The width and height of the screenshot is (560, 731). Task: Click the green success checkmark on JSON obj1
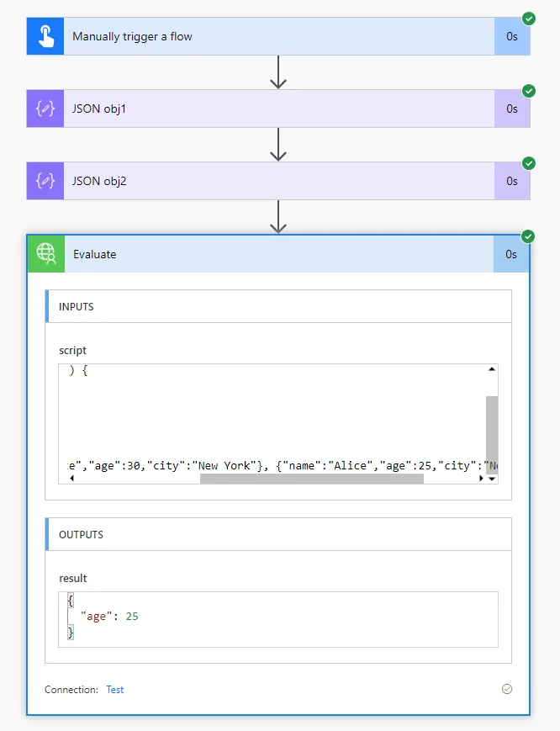click(528, 91)
